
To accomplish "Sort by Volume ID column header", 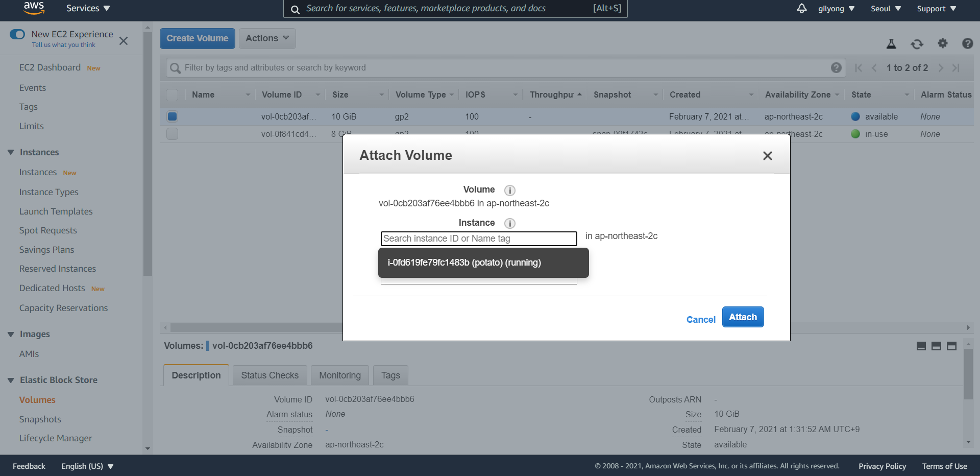I will click(x=282, y=94).
